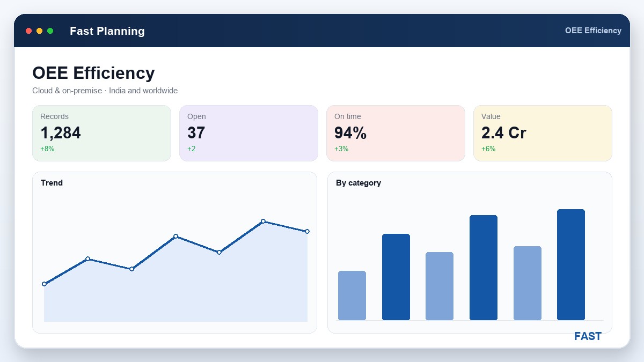Open the OEE Efficiency header link
This screenshot has height=362, width=644.
point(593,31)
